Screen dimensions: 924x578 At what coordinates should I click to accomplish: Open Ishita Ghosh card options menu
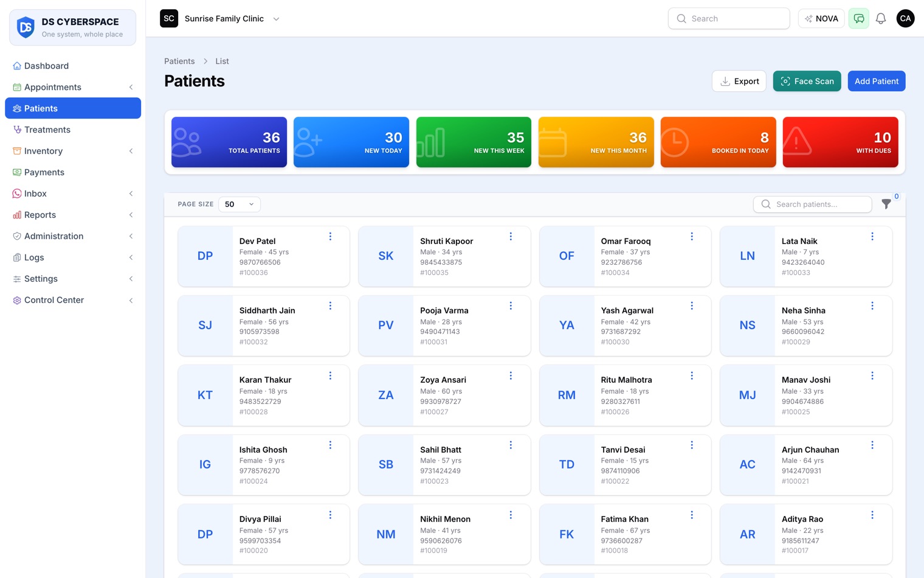pyautogui.click(x=330, y=445)
